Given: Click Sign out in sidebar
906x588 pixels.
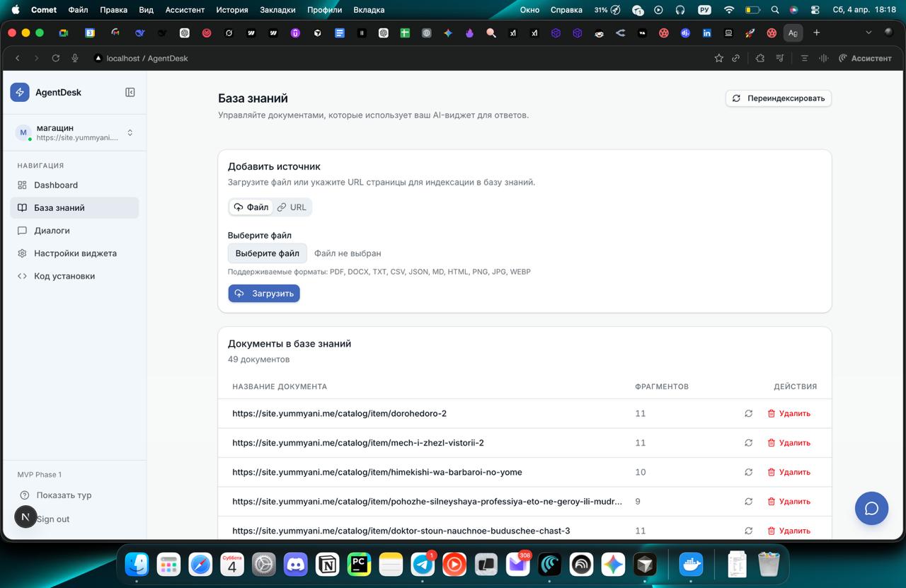Looking at the screenshot, I should (53, 519).
